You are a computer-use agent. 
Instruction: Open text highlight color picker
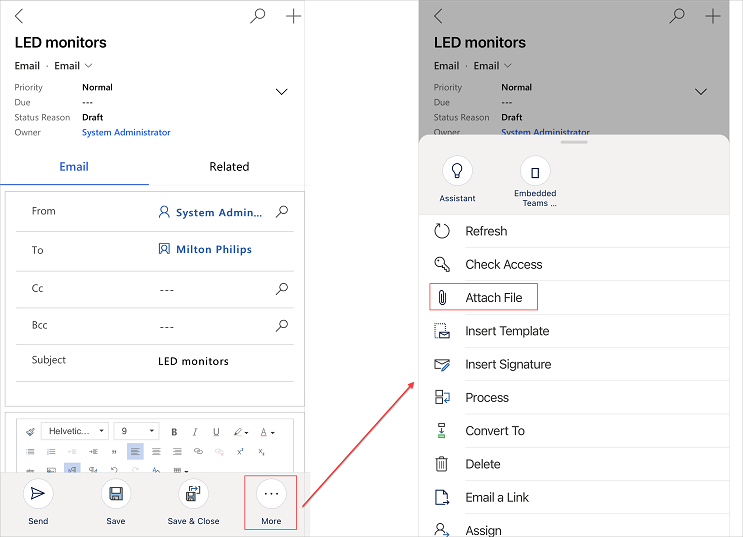coord(241,432)
